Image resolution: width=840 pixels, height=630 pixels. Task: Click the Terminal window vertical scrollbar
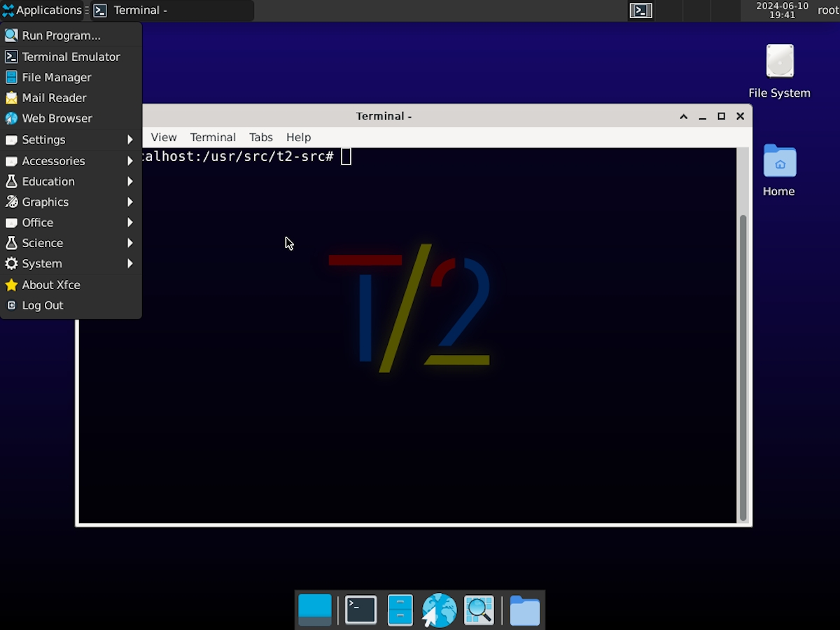(x=743, y=367)
